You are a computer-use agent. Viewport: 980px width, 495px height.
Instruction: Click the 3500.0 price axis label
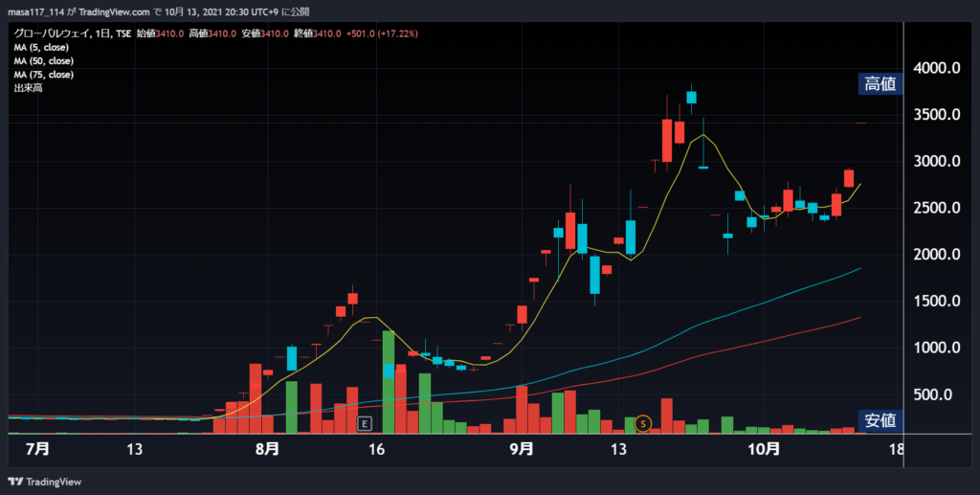tap(936, 115)
